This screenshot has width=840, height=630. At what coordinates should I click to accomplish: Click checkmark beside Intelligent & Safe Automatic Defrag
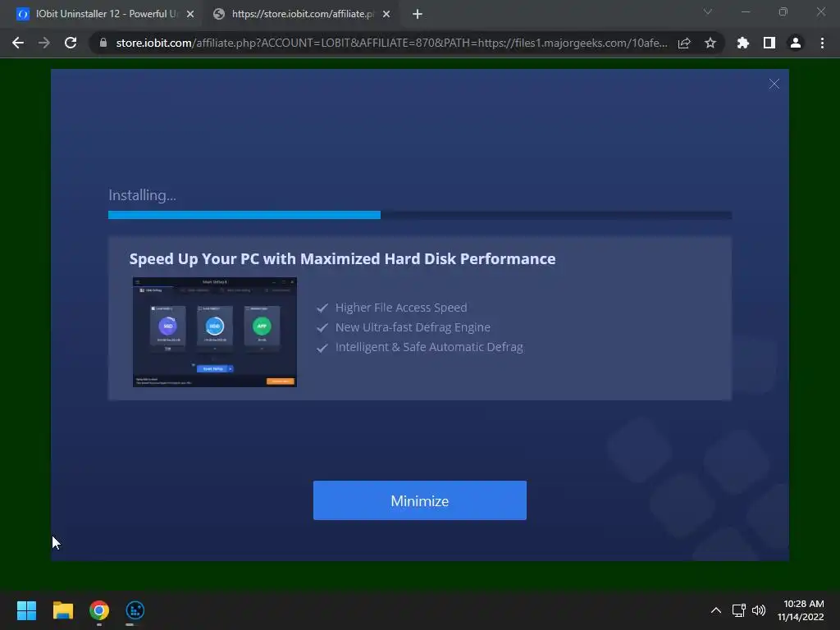(x=322, y=348)
